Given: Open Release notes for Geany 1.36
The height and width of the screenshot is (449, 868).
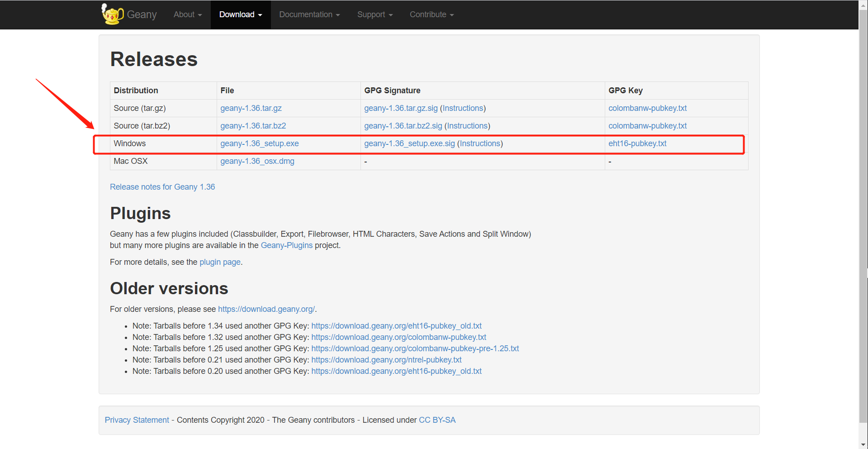Looking at the screenshot, I should [162, 187].
